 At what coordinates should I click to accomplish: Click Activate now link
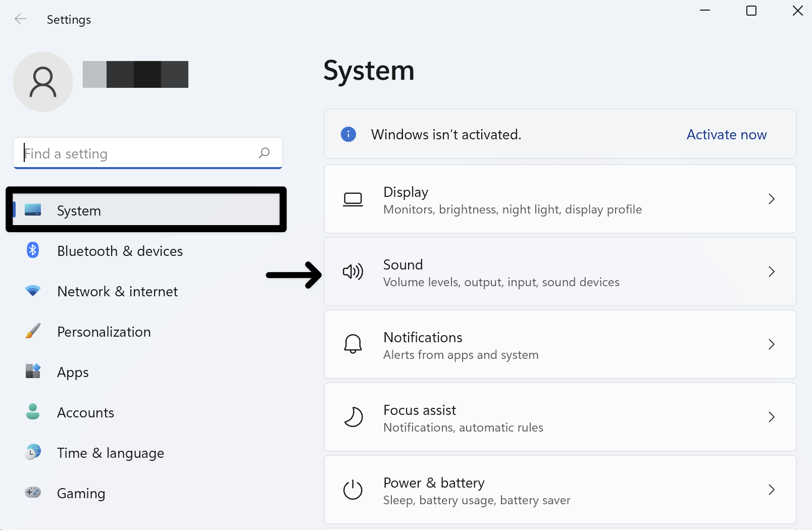[727, 134]
